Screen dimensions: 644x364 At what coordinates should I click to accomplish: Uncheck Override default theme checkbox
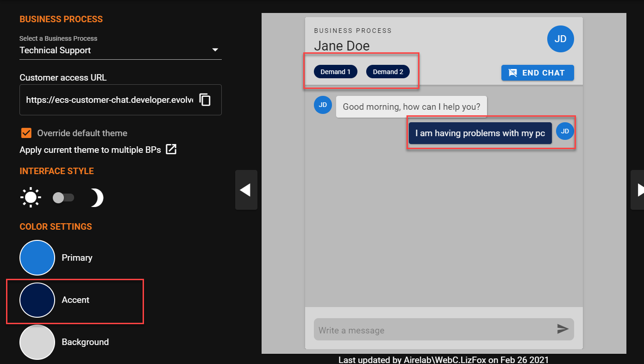click(26, 133)
